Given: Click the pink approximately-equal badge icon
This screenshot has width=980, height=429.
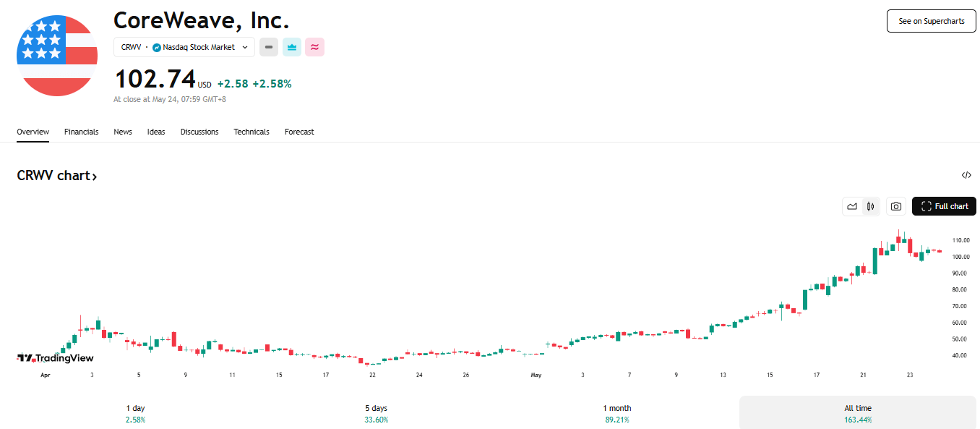Looking at the screenshot, I should tap(314, 47).
